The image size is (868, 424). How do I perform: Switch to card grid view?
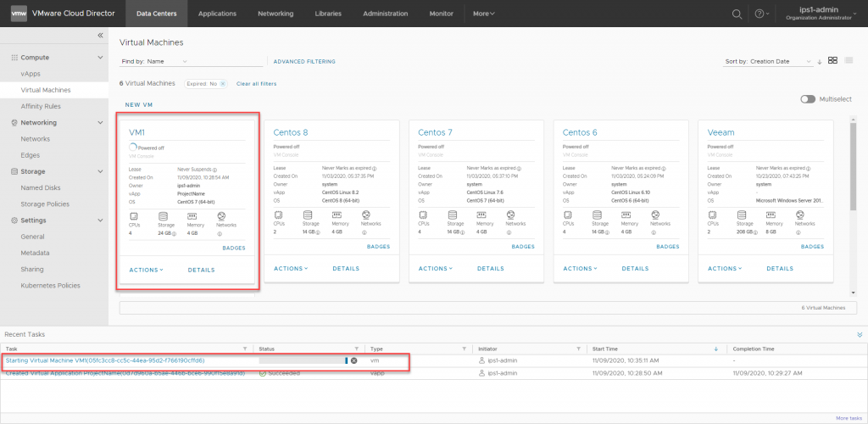coord(833,60)
